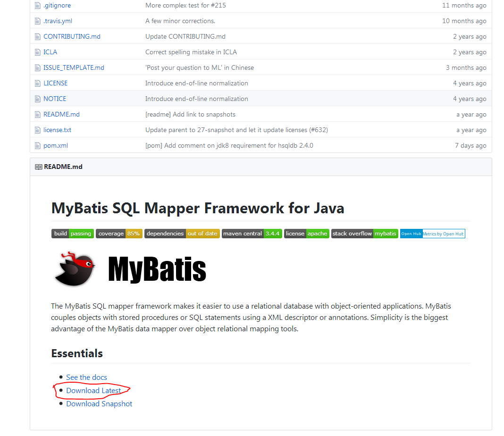Screen dimensions: 504x436
Task: Follow the Download Latest link
Action: (93, 391)
